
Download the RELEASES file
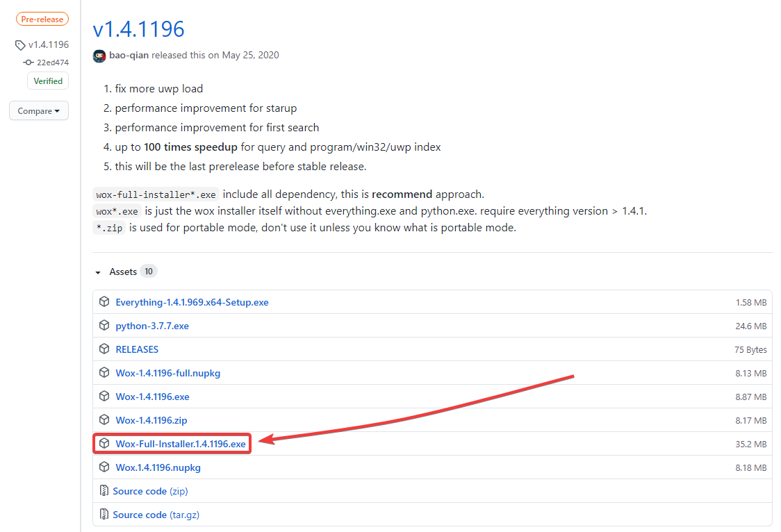pos(137,349)
